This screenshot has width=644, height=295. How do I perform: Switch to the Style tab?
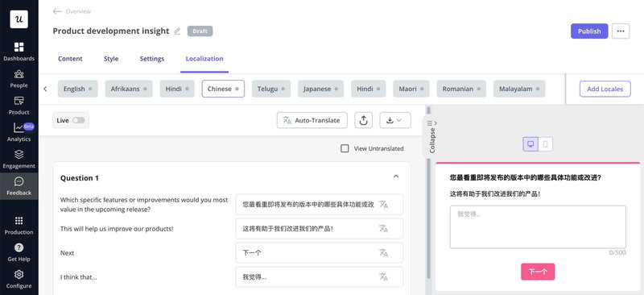point(111,59)
